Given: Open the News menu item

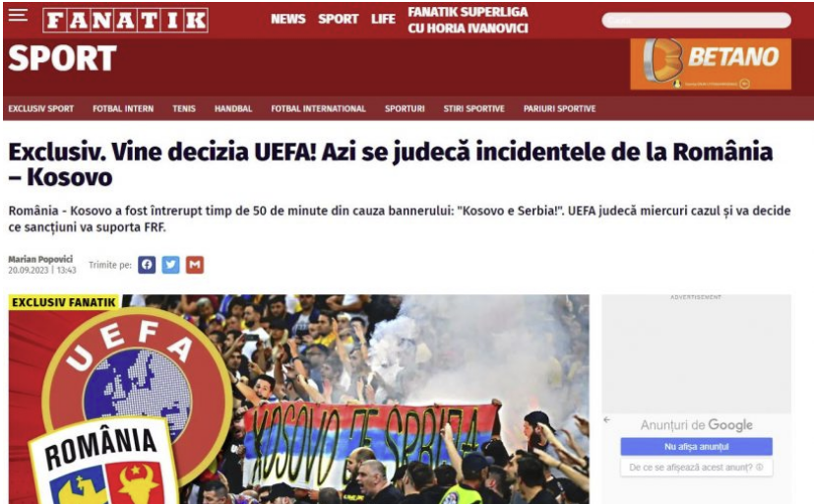Looking at the screenshot, I should (288, 20).
